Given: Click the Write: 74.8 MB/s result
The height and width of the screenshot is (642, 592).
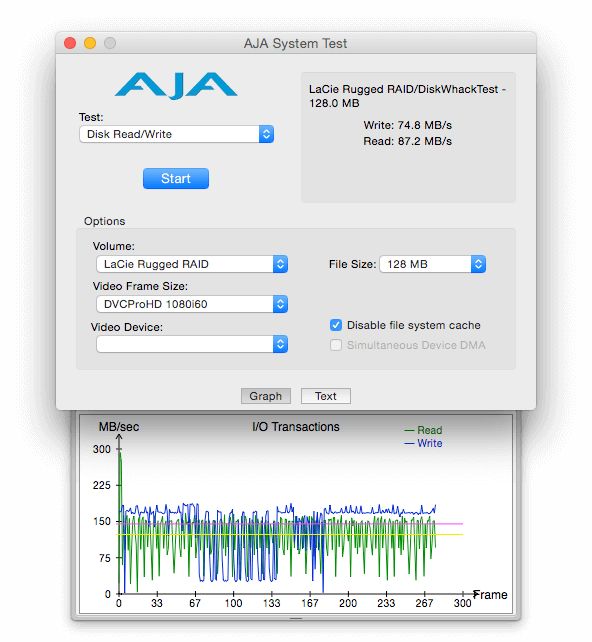Looking at the screenshot, I should point(408,125).
